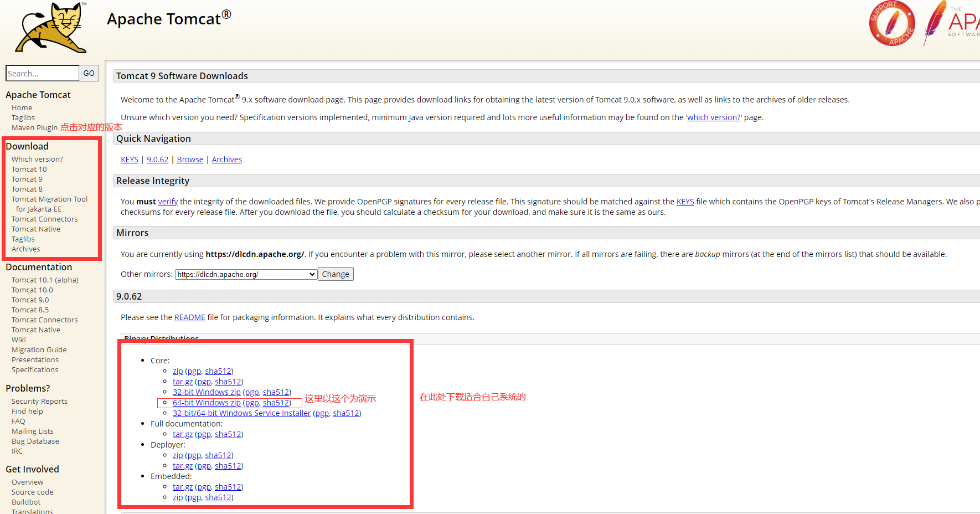
Task: Open pgp signature for Core zip
Action: pyautogui.click(x=194, y=371)
